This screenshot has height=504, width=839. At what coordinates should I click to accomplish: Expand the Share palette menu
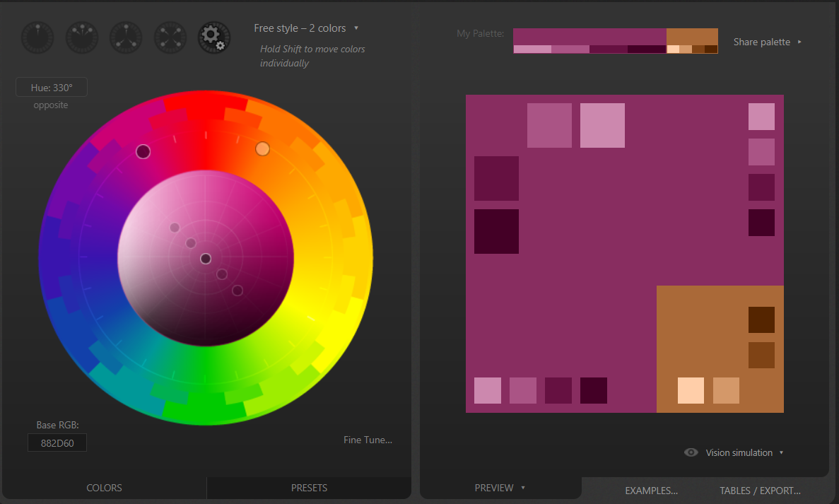767,42
